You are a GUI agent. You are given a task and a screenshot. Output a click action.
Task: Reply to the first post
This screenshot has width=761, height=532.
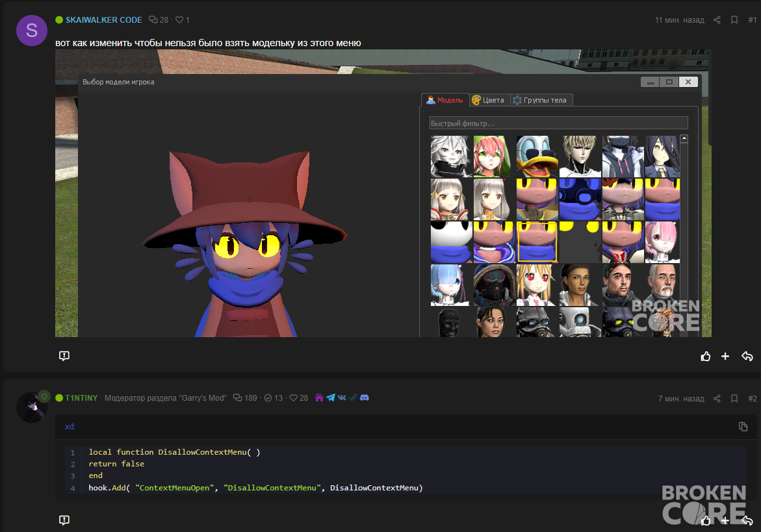[747, 357]
